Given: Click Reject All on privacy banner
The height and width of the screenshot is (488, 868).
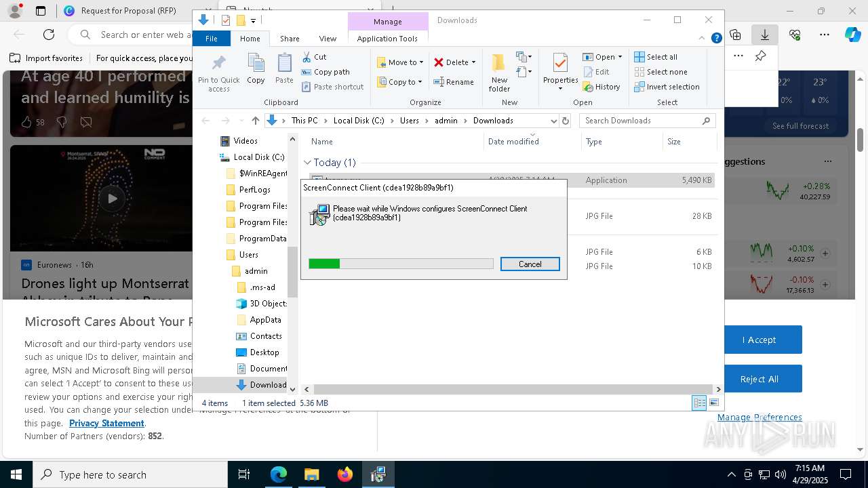Looking at the screenshot, I should [x=759, y=379].
